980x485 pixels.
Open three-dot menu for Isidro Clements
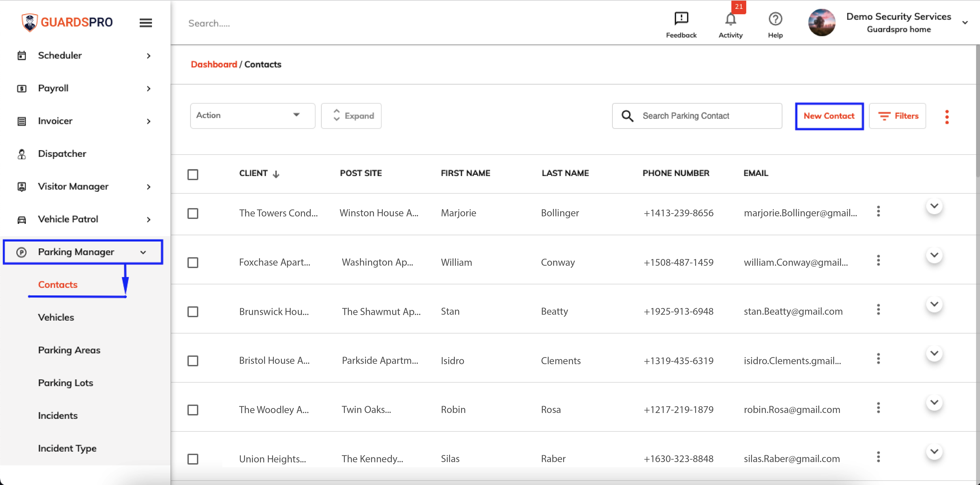(878, 359)
